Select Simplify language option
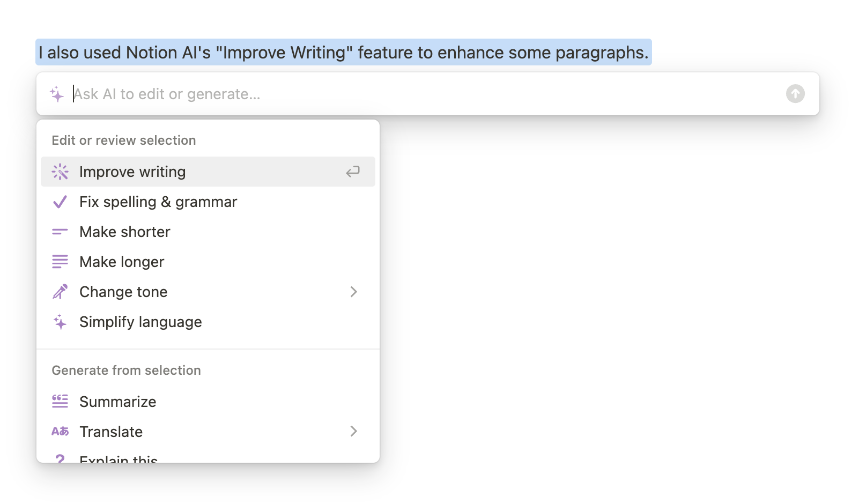Image resolution: width=859 pixels, height=504 pixels. point(140,322)
